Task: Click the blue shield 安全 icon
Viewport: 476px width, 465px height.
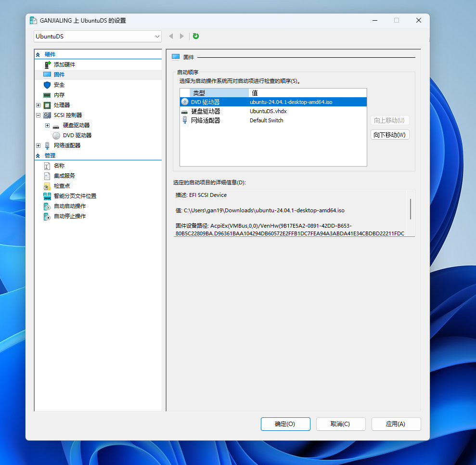Action: pos(47,85)
